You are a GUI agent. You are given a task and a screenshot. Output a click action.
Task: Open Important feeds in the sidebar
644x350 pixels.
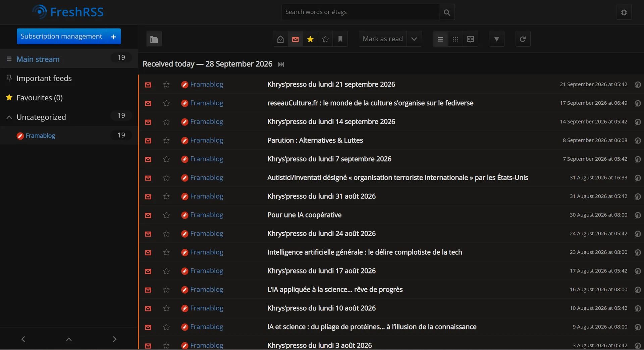pyautogui.click(x=44, y=78)
